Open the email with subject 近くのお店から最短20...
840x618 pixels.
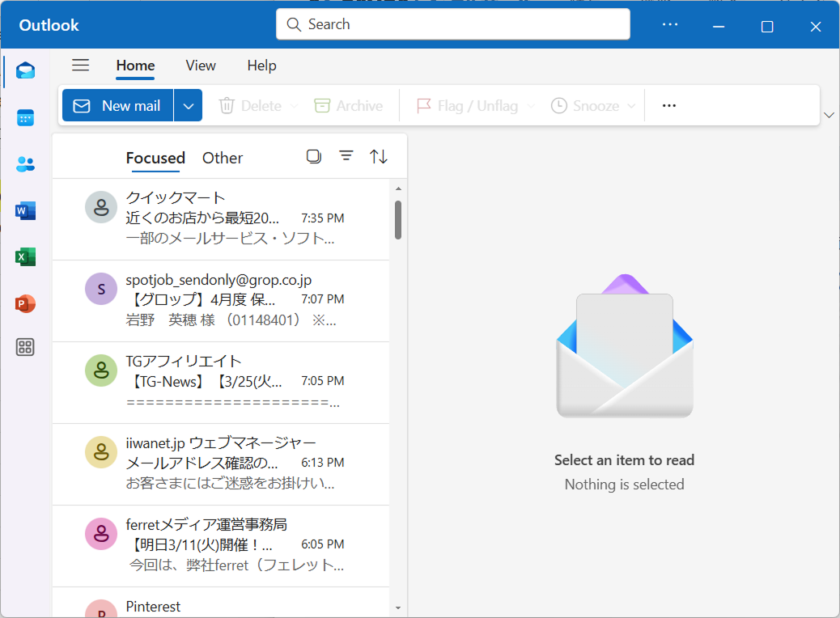(x=221, y=219)
